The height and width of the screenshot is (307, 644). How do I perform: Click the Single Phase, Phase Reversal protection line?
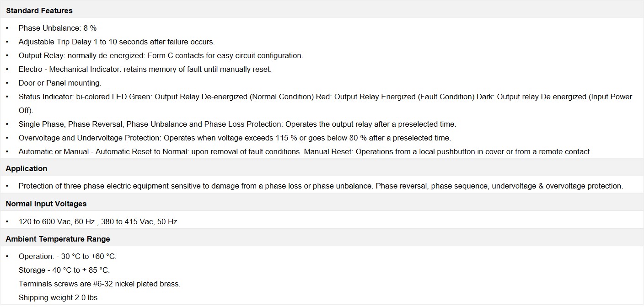pos(237,124)
